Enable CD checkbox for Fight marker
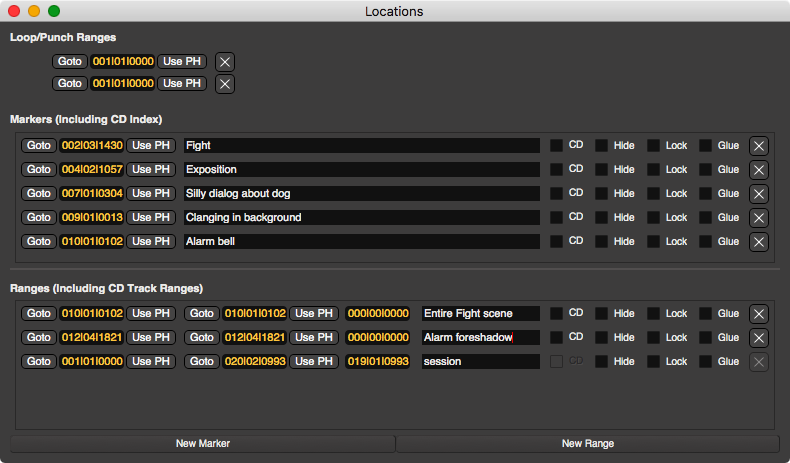The height and width of the screenshot is (463, 790). click(x=556, y=146)
